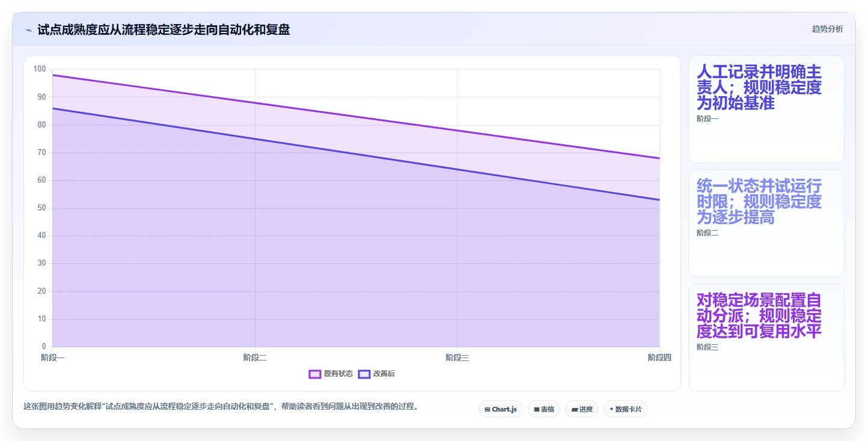Select the 数据卡片 chip

pos(626,409)
